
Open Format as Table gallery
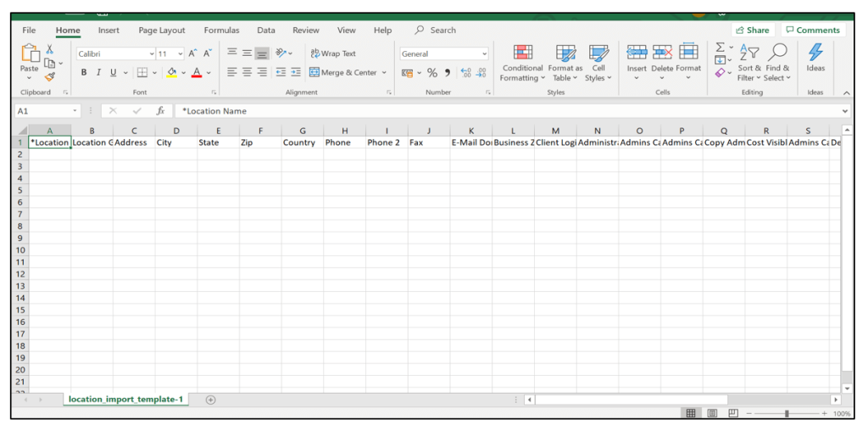[x=565, y=63]
